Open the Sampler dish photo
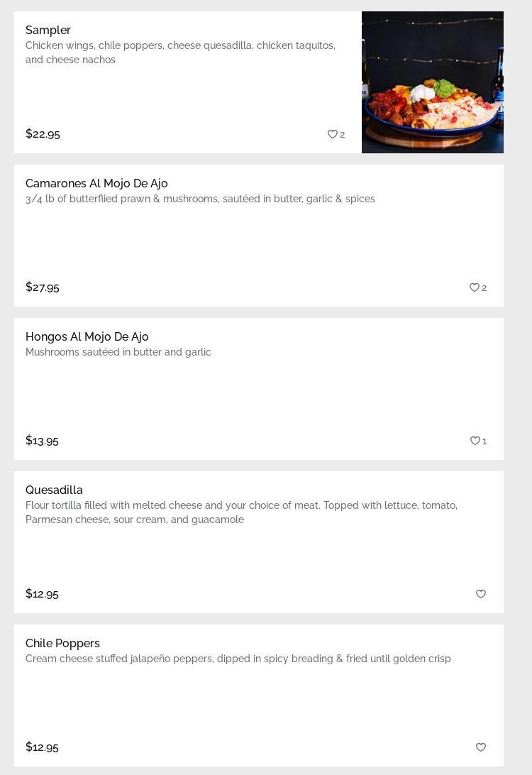The width and height of the screenshot is (532, 775). (x=432, y=82)
